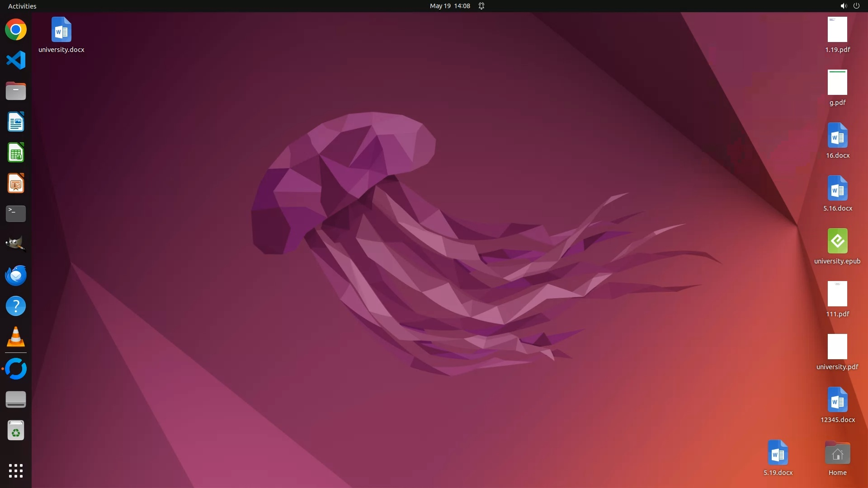The image size is (868, 488).
Task: Select university.epub desktop file
Action: coord(837,241)
